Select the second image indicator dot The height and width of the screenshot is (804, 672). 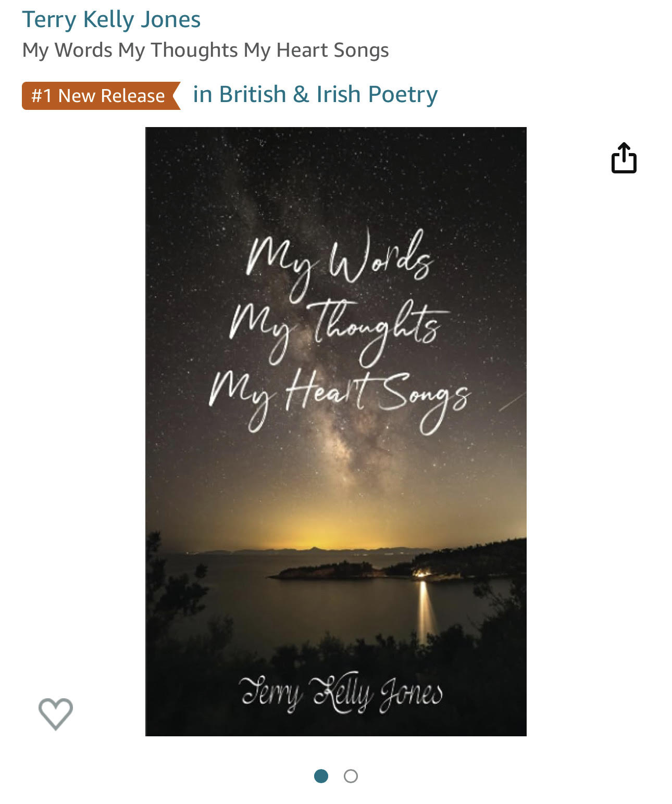[x=351, y=776]
